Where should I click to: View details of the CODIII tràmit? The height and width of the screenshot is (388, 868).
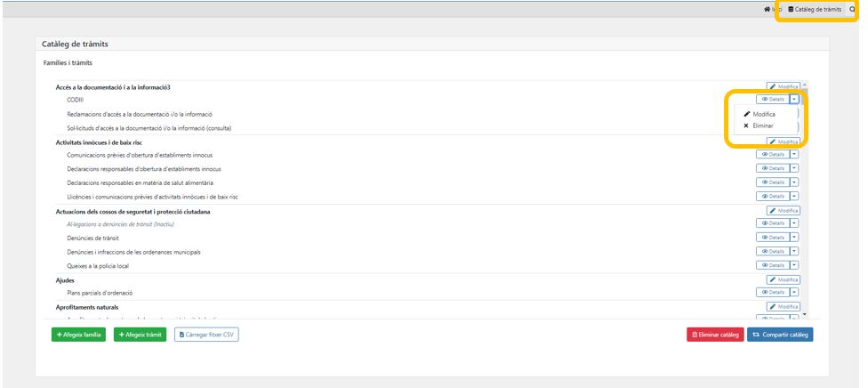click(x=772, y=100)
